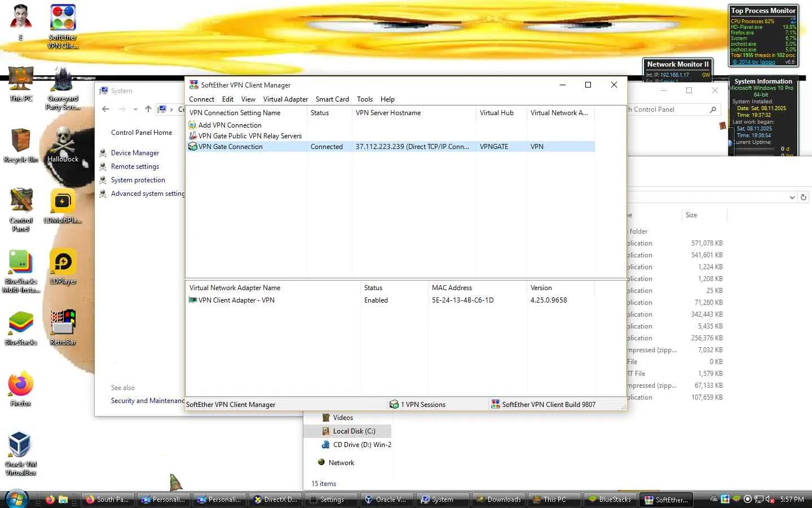Open the Smart Card menu
The height and width of the screenshot is (508, 812).
[332, 99]
